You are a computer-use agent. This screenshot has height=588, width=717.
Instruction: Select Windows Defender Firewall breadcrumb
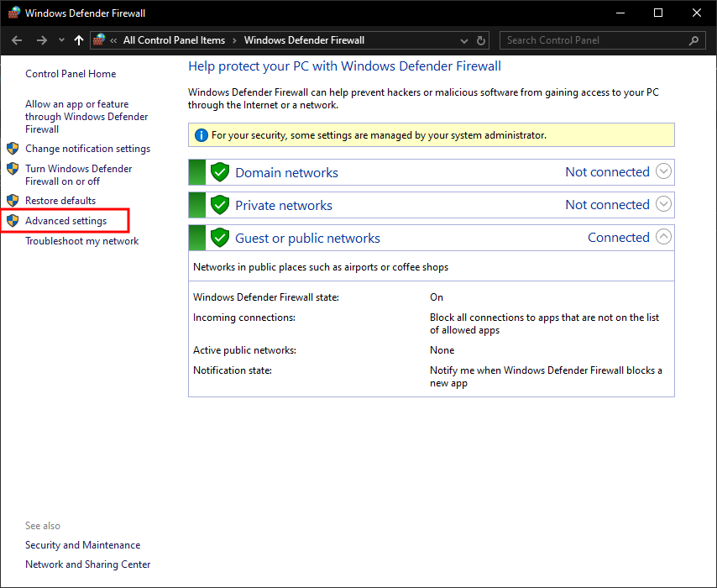pyautogui.click(x=304, y=40)
